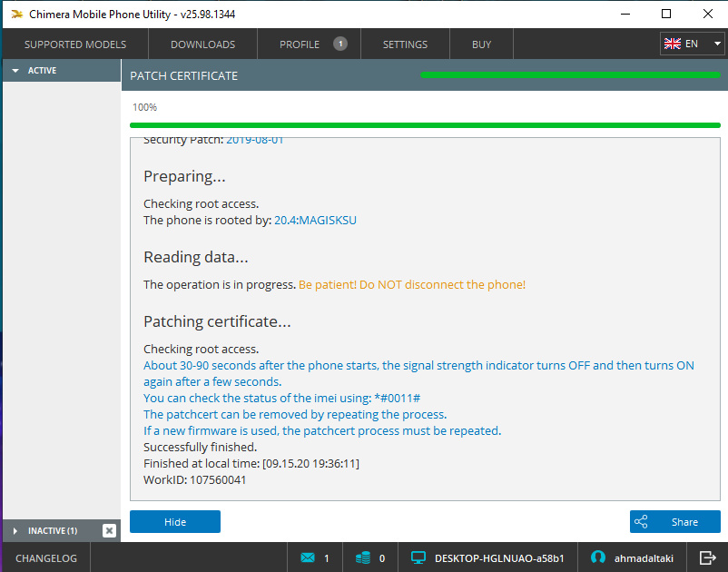728x572 pixels.
Task: Open the Supported Models tab
Action: 75,44
